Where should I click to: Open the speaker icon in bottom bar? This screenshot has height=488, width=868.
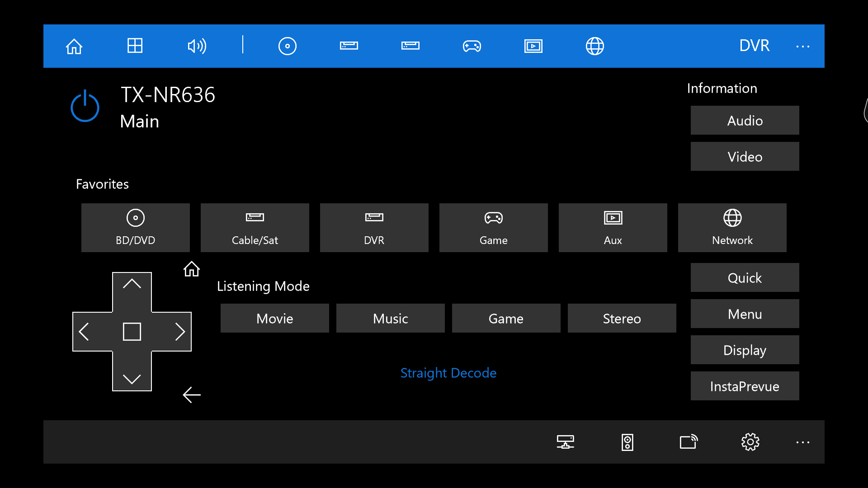click(x=627, y=442)
